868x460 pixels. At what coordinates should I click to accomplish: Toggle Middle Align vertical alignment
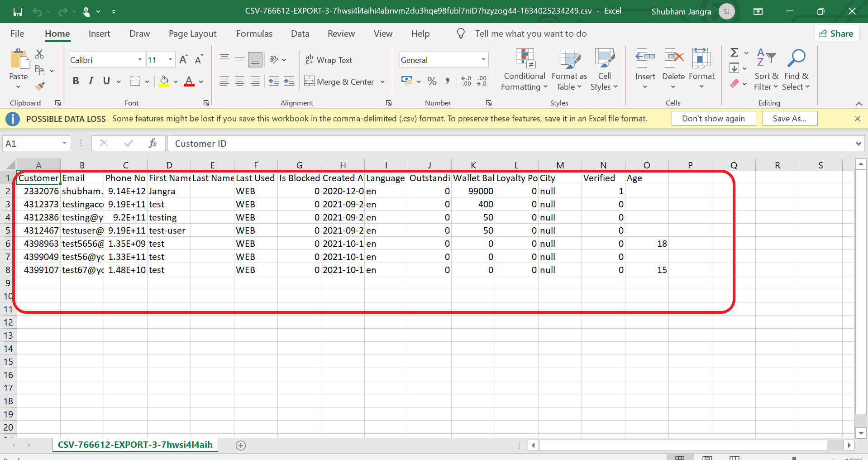(x=240, y=59)
